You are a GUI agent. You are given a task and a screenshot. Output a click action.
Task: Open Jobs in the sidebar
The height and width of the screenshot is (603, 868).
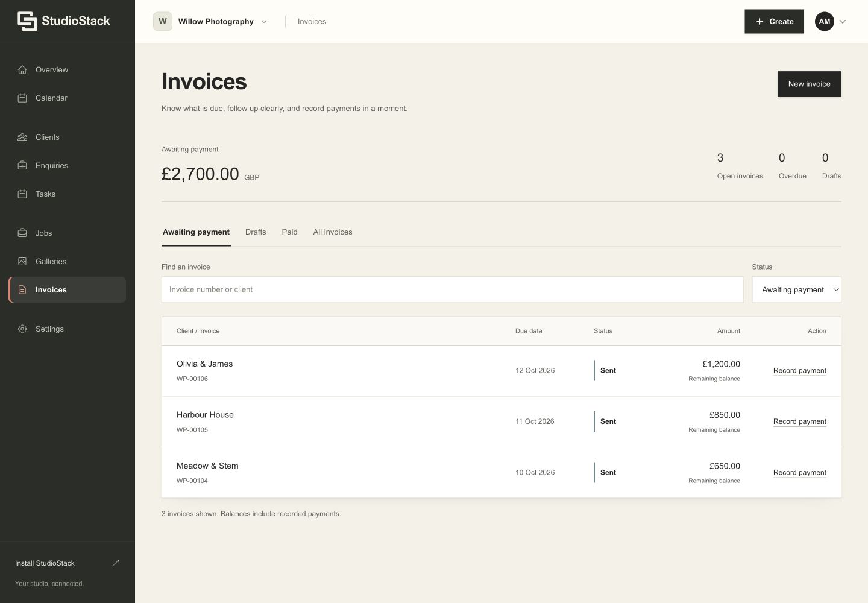point(68,233)
